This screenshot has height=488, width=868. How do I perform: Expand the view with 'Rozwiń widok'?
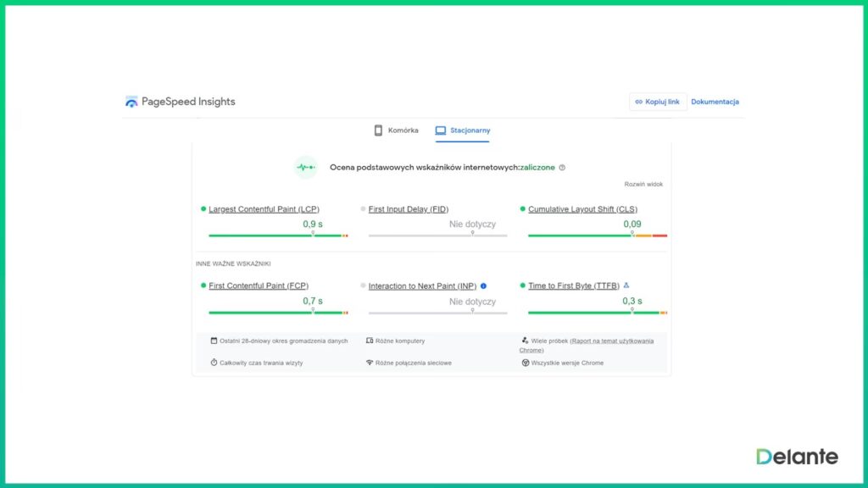pos(643,184)
